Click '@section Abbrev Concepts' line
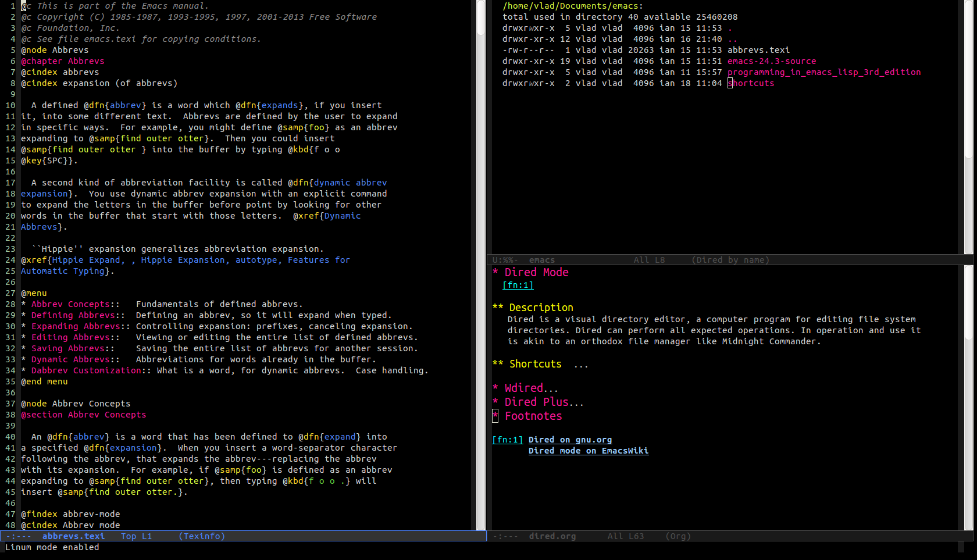The image size is (977, 560). pos(84,415)
